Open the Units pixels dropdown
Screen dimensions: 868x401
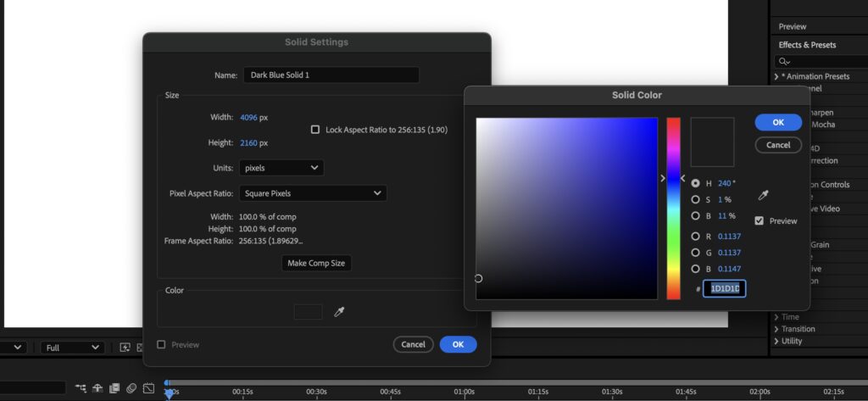[281, 168]
